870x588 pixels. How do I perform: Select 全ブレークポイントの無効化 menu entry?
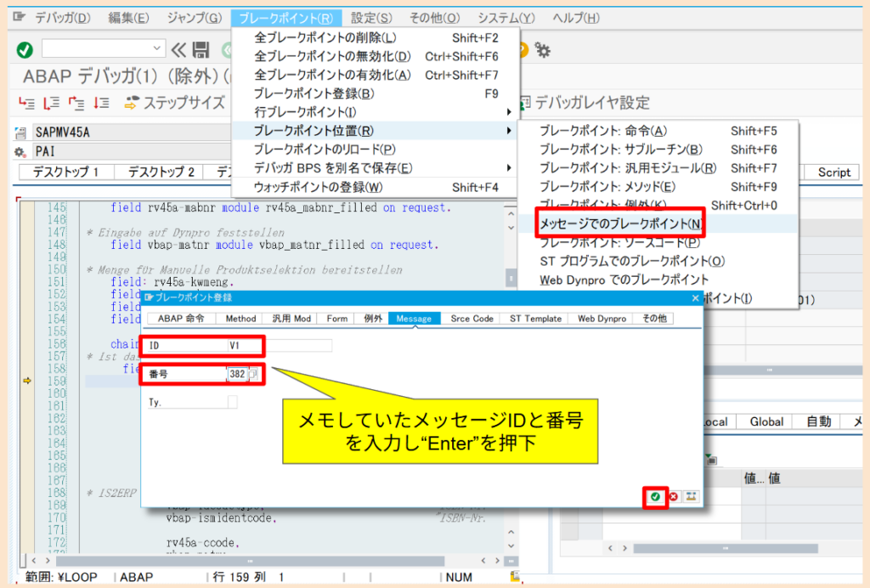tap(375, 57)
